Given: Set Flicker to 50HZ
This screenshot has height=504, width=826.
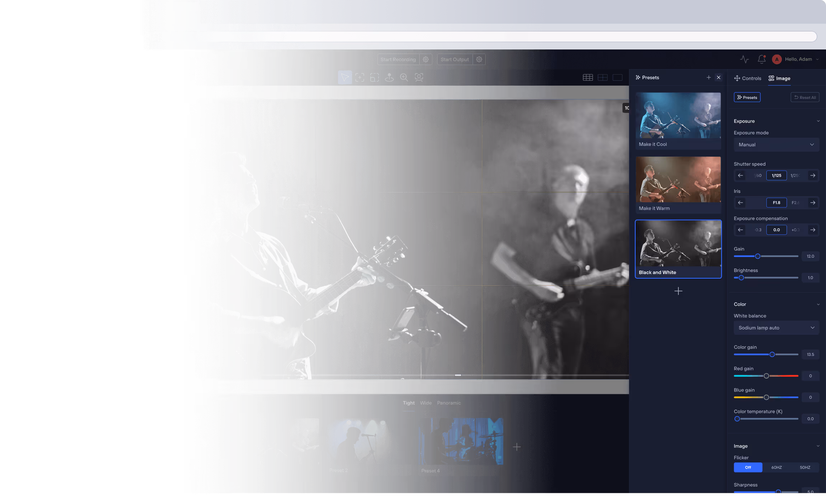Looking at the screenshot, I should coord(805,467).
